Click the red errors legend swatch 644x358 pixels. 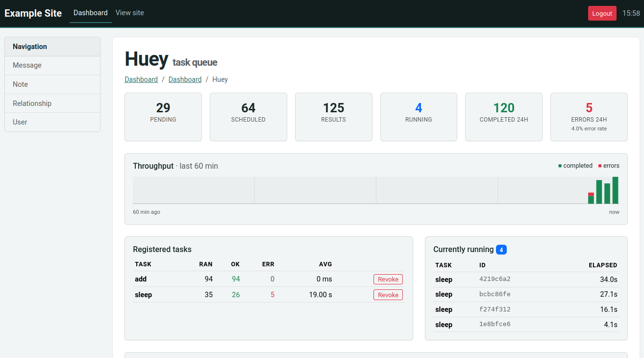[x=600, y=166]
